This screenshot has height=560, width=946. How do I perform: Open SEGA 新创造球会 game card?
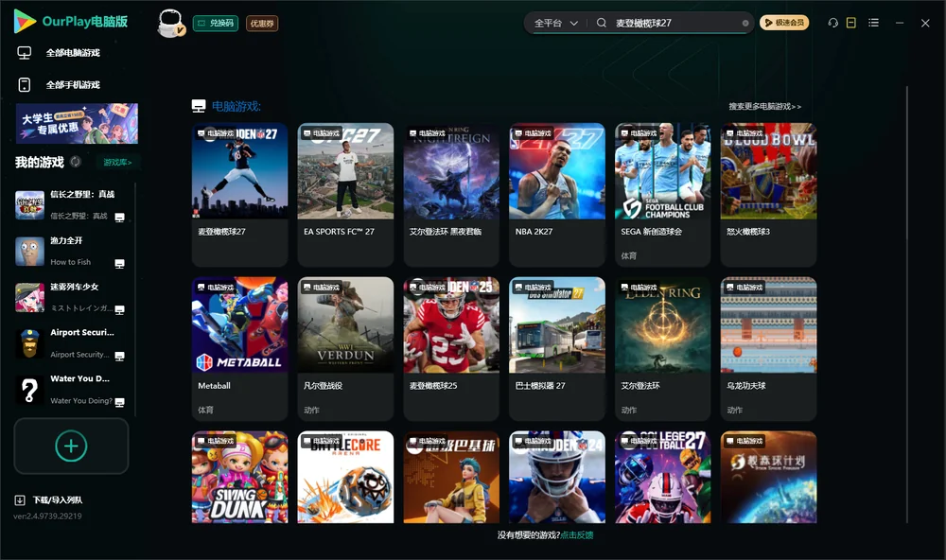coord(662,194)
